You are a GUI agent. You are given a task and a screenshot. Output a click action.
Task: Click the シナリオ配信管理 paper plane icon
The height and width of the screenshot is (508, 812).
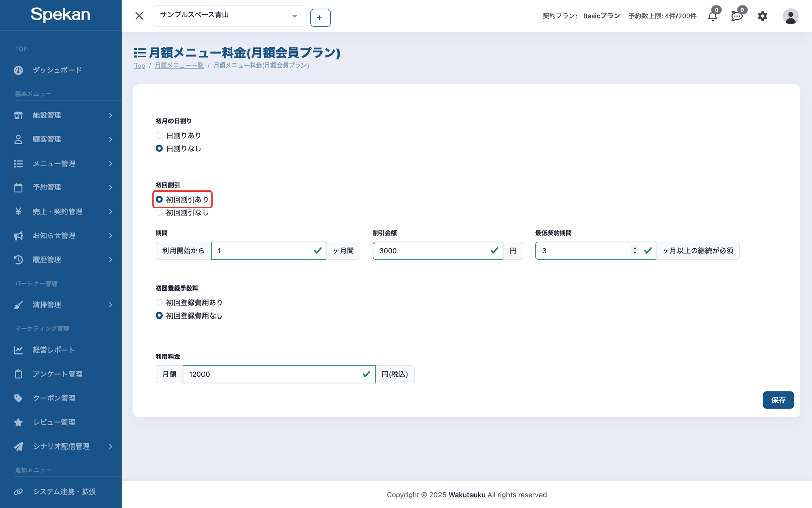pos(18,447)
